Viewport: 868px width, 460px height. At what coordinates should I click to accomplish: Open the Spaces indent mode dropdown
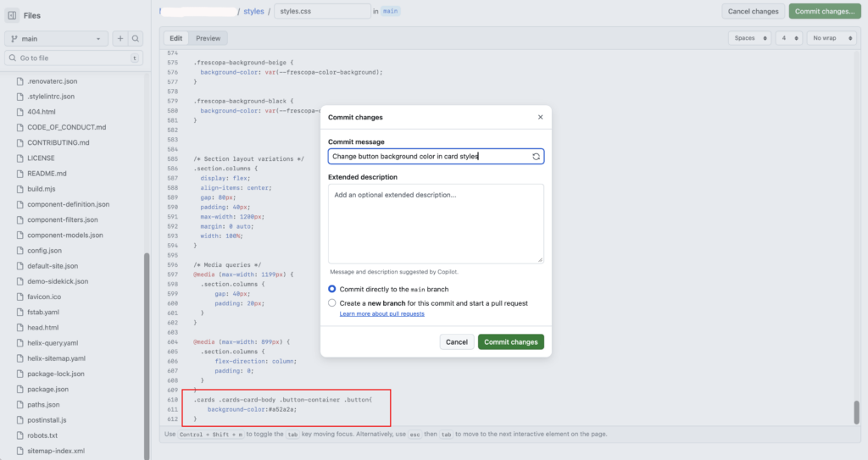(x=749, y=38)
